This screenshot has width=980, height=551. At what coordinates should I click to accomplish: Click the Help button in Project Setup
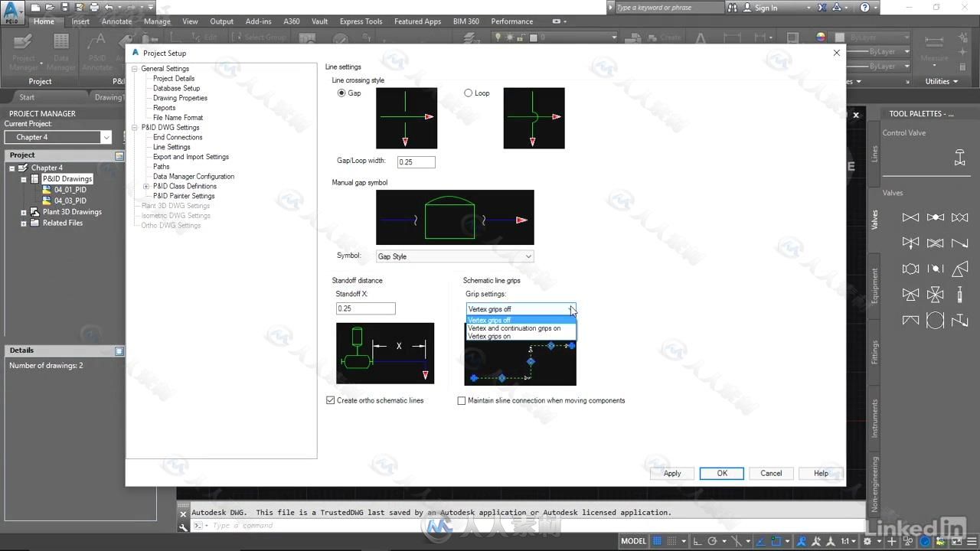pyautogui.click(x=821, y=473)
